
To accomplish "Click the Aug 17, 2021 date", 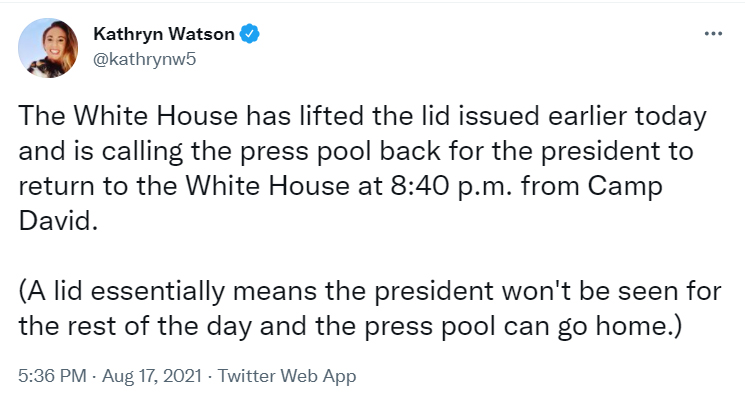I will (152, 376).
